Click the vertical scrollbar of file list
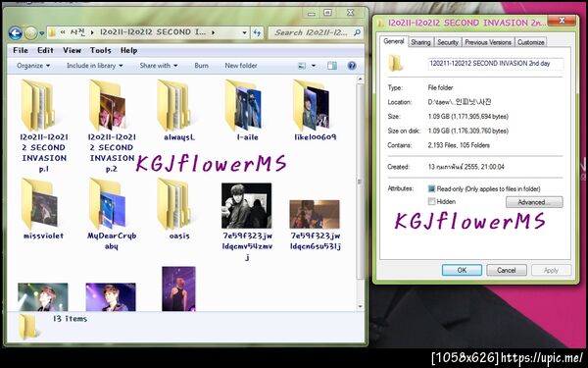588x368 pixels. click(x=360, y=182)
